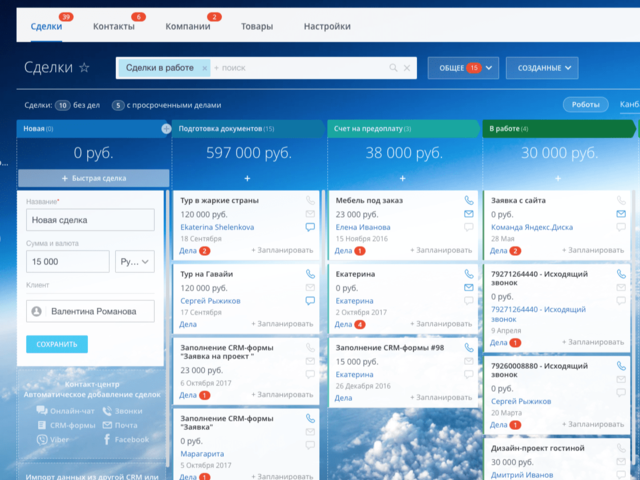Star the Сделки page as favorite
The height and width of the screenshot is (480, 640).
point(84,67)
